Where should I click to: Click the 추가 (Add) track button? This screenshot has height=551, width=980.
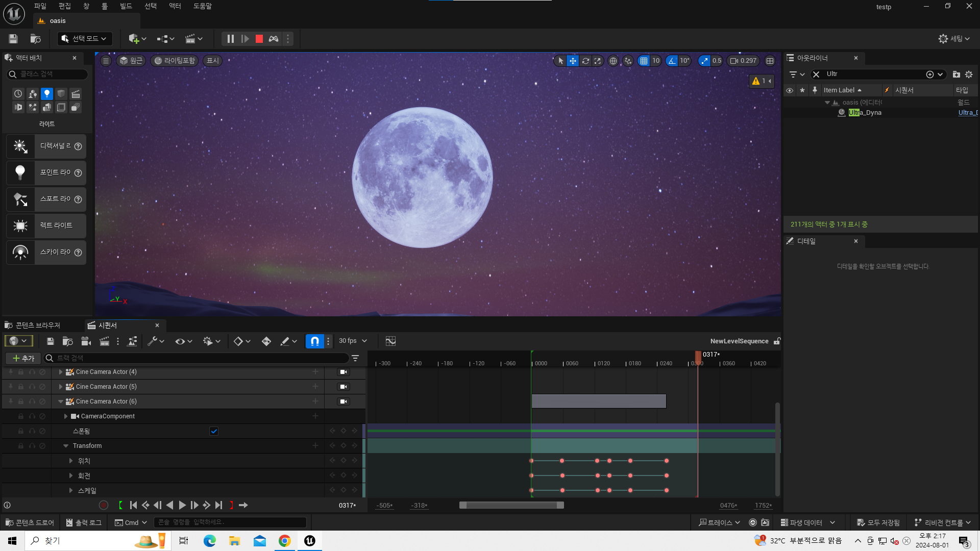23,358
